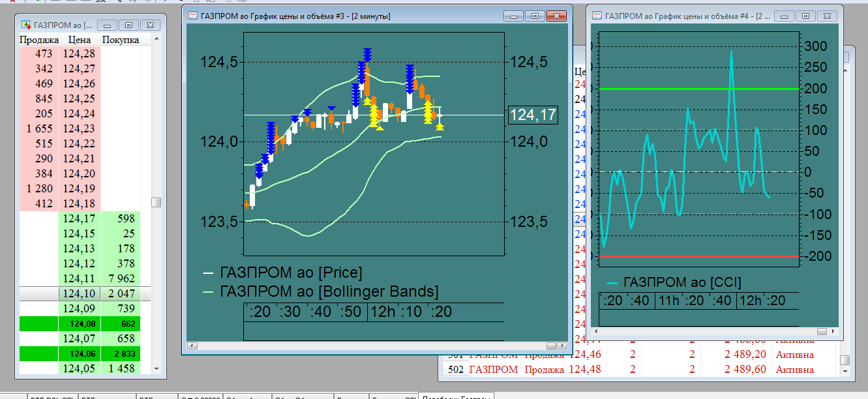The height and width of the screenshot is (399, 868).
Task: Click the 12h label on chart #3 time axis
Action: pos(383,312)
